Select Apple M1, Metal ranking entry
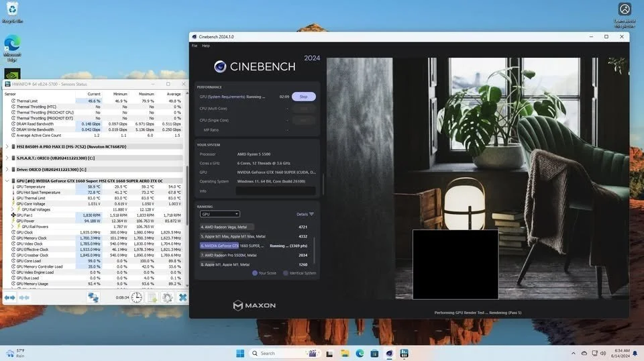This screenshot has width=644, height=361. [254, 264]
